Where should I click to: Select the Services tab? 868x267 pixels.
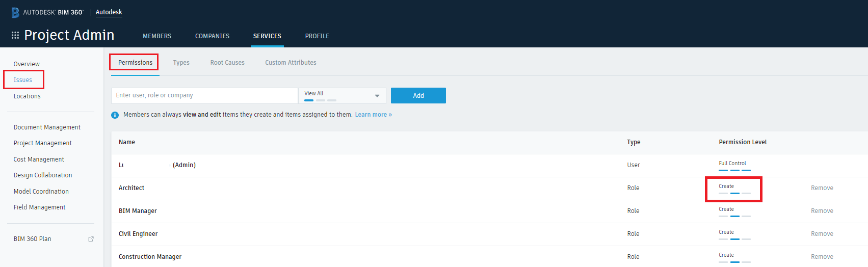(267, 36)
